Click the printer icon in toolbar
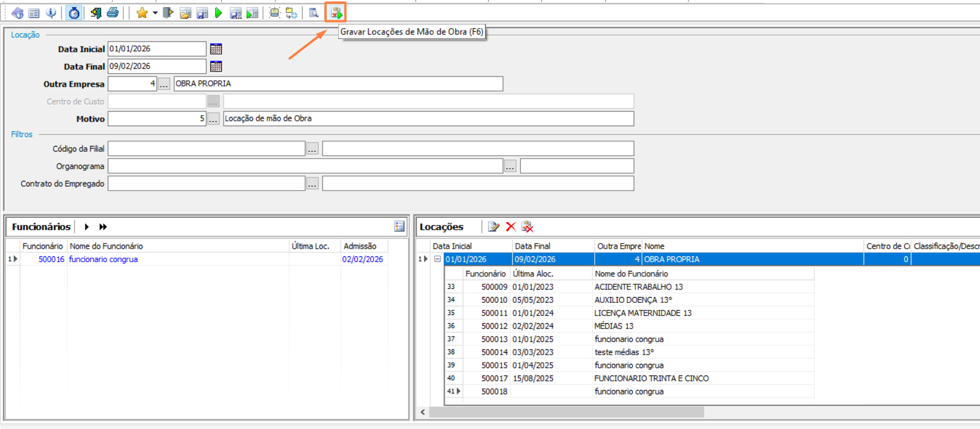Image resolution: width=980 pixels, height=429 pixels. [113, 13]
